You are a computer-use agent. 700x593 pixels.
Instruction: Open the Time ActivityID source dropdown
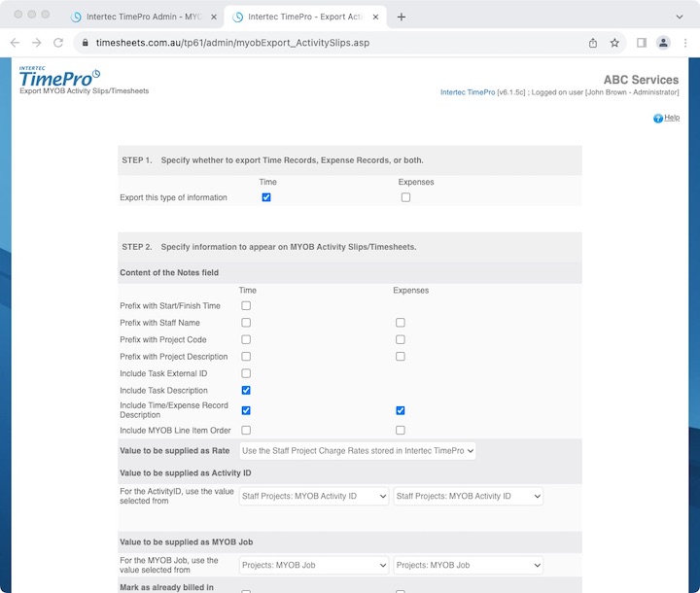[x=314, y=496]
